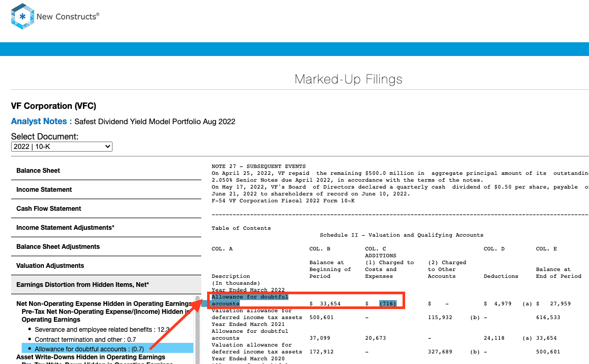Image resolution: width=589 pixels, height=364 pixels.
Task: Click the New Constructs hexagon logo icon
Action: pos(23,16)
